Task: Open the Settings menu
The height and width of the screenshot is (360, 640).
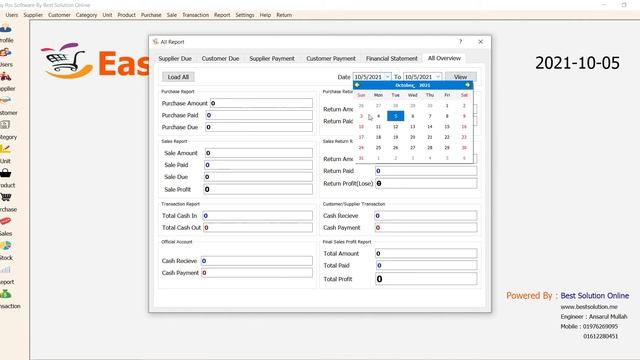Action: (x=245, y=15)
